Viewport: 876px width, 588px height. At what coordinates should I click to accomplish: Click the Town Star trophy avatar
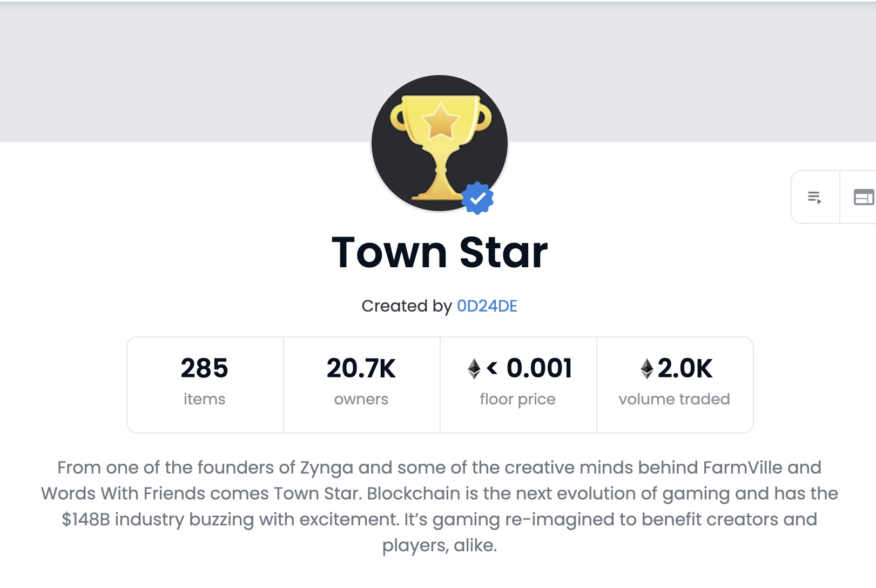tap(439, 142)
